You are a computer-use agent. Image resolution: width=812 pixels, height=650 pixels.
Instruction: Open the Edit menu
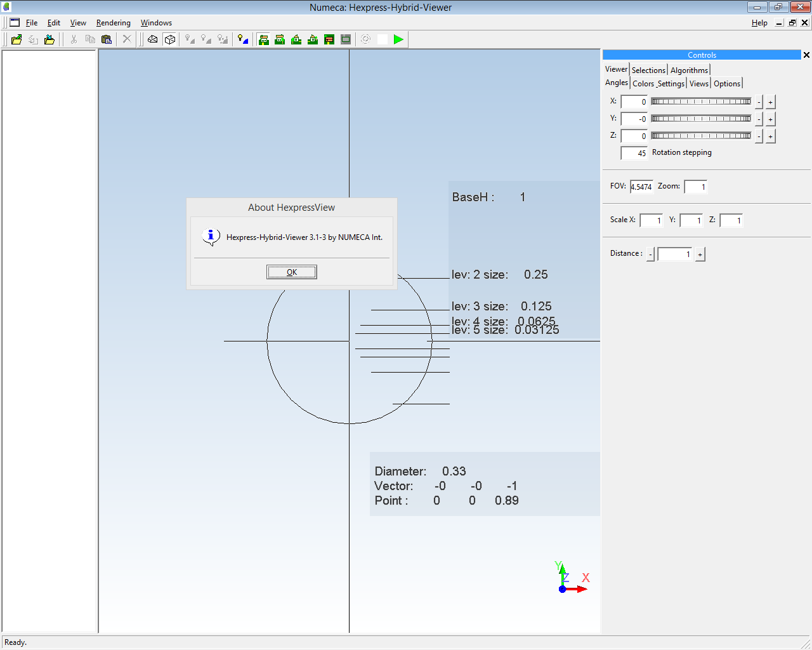click(x=54, y=23)
